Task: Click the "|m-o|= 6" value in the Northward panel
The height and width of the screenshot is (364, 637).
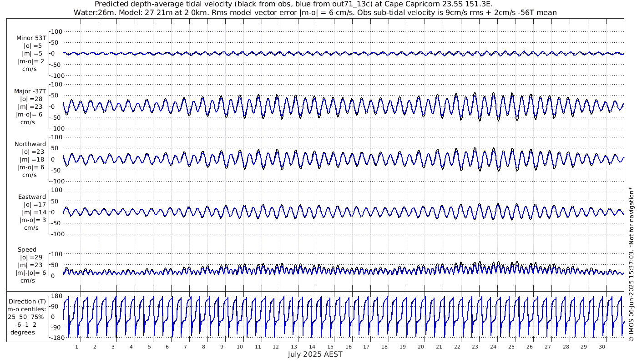Action: click(31, 167)
